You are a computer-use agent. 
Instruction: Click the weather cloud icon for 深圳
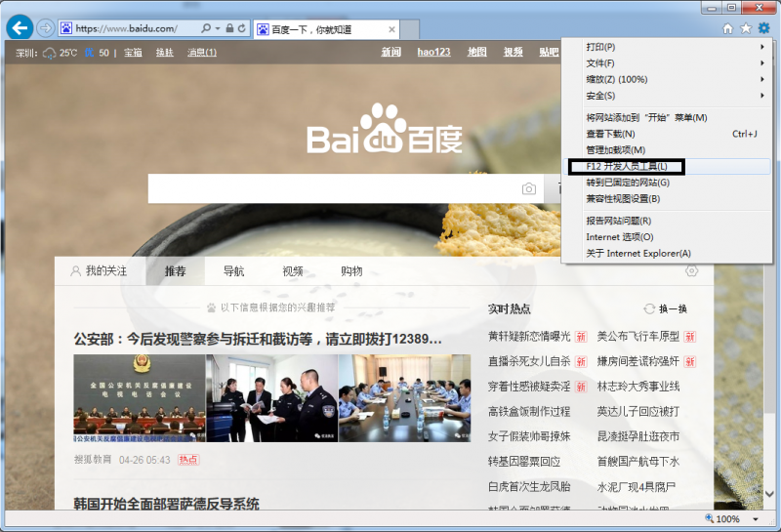pyautogui.click(x=49, y=53)
